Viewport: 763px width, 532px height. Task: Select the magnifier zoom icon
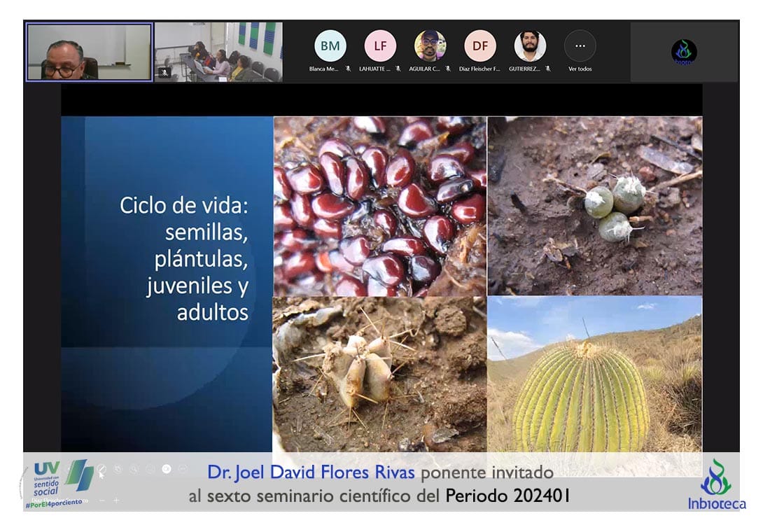134,469
